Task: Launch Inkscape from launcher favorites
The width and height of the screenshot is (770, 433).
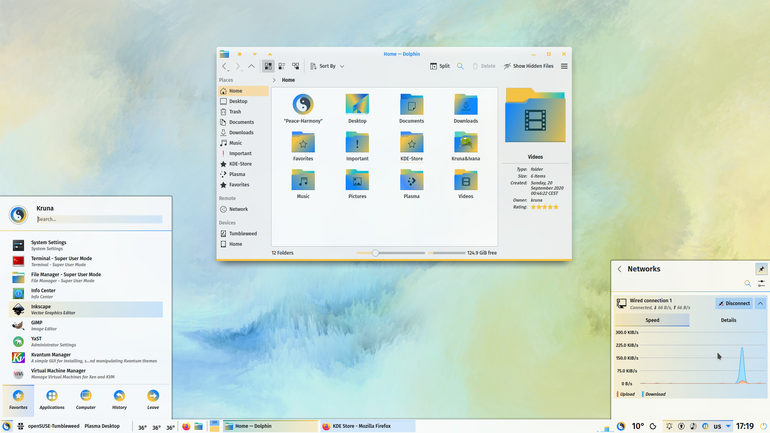Action: pyautogui.click(x=86, y=309)
